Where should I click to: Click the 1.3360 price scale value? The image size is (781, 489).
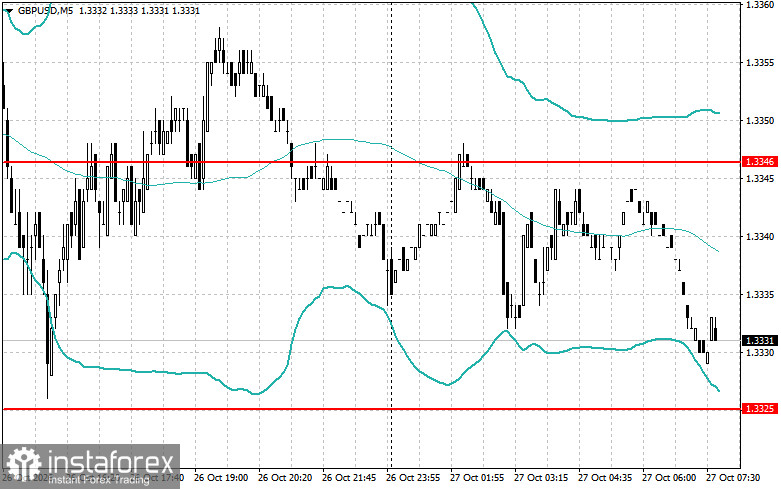[x=760, y=5]
